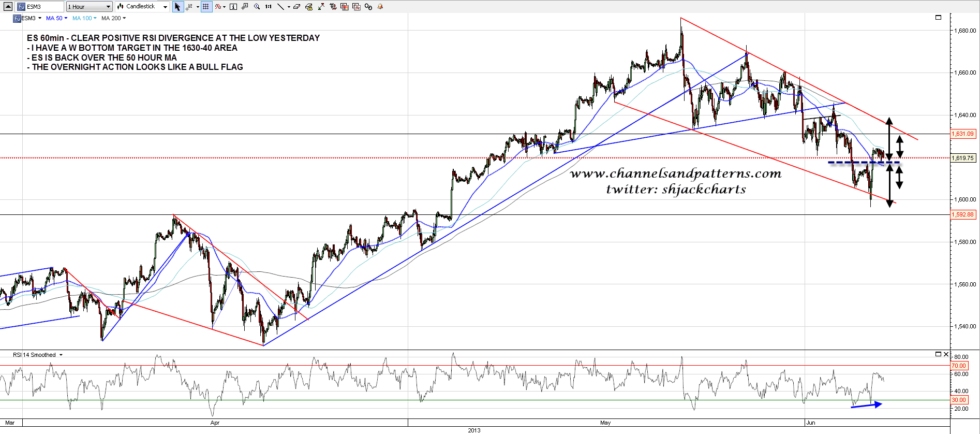The height and width of the screenshot is (434, 980).
Task: Select the trend line drawing tool
Action: coord(280,7)
